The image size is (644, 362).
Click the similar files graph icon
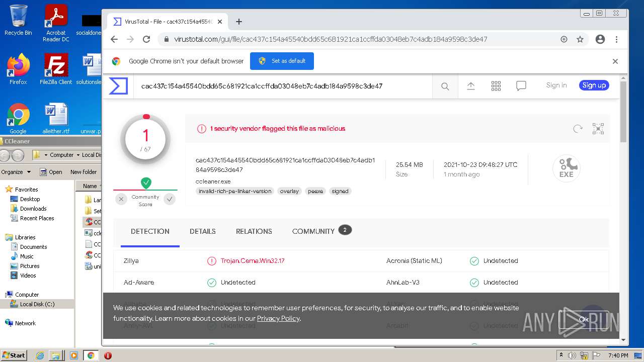pyautogui.click(x=598, y=129)
